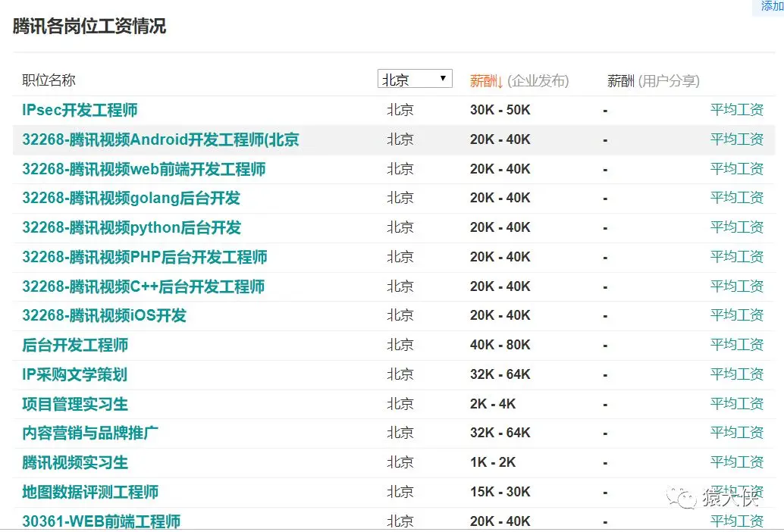
Task: Open IP采购文学策划 job link
Action: 74,374
